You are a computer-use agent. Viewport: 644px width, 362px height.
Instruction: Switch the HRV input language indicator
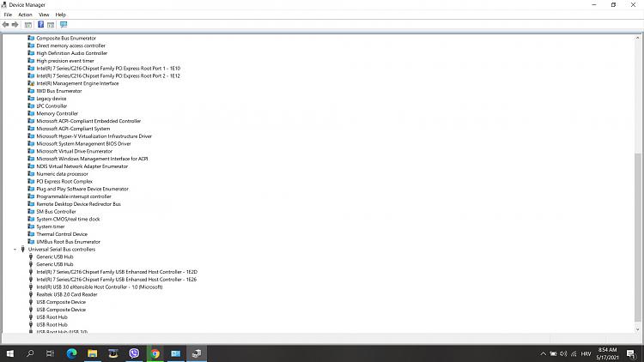(586, 353)
